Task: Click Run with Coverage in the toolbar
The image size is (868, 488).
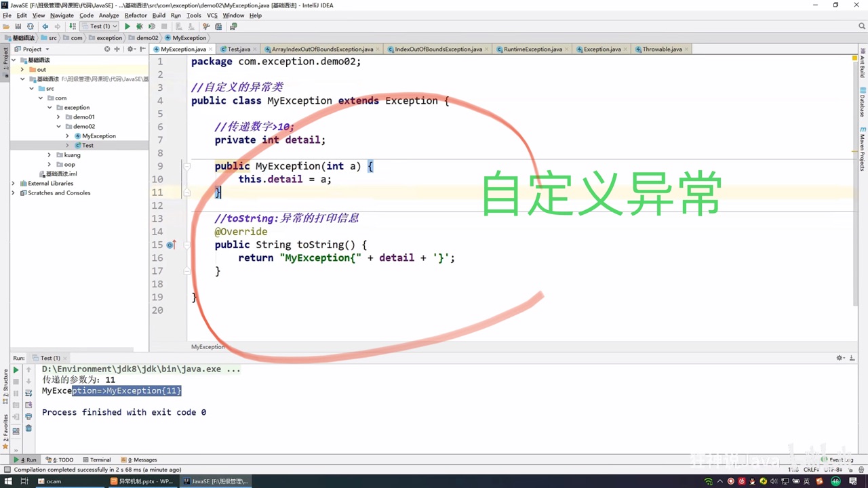Action: tap(151, 26)
